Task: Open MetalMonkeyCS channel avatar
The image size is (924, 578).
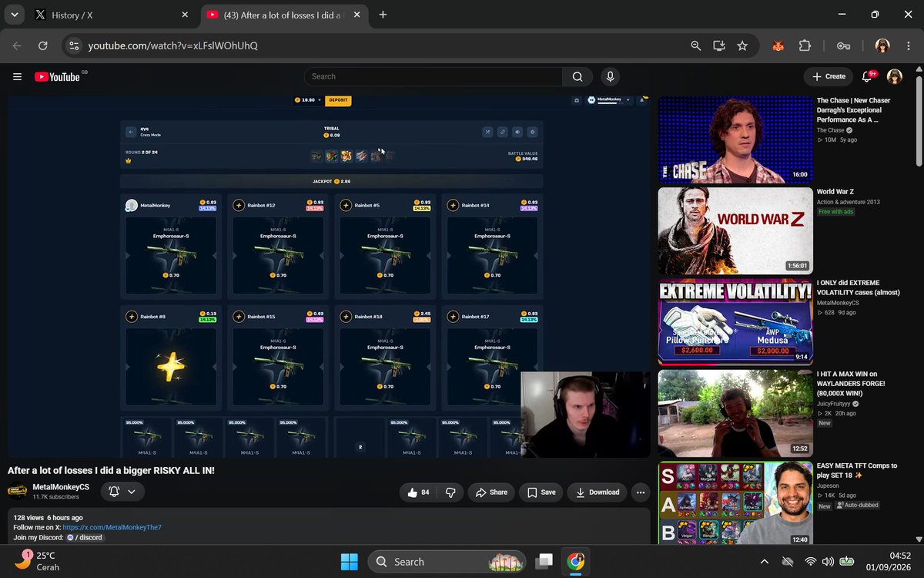Action: pos(18,492)
